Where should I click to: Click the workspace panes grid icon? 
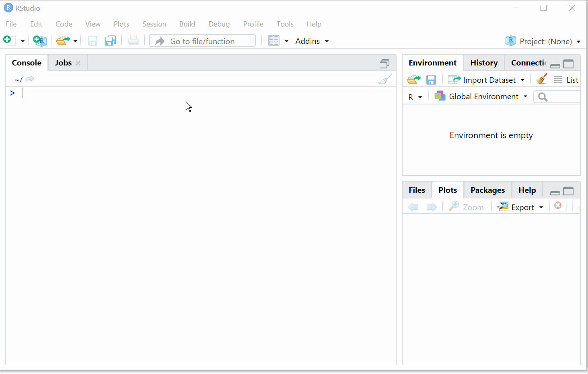[273, 41]
